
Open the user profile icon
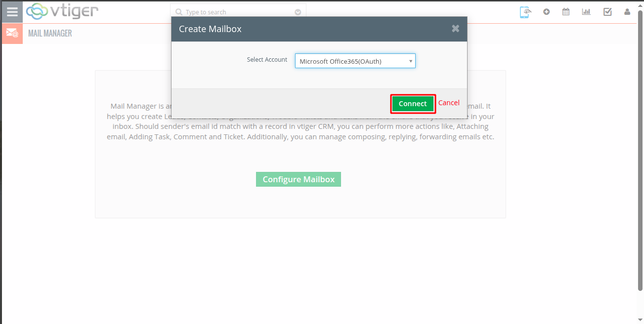point(627,12)
